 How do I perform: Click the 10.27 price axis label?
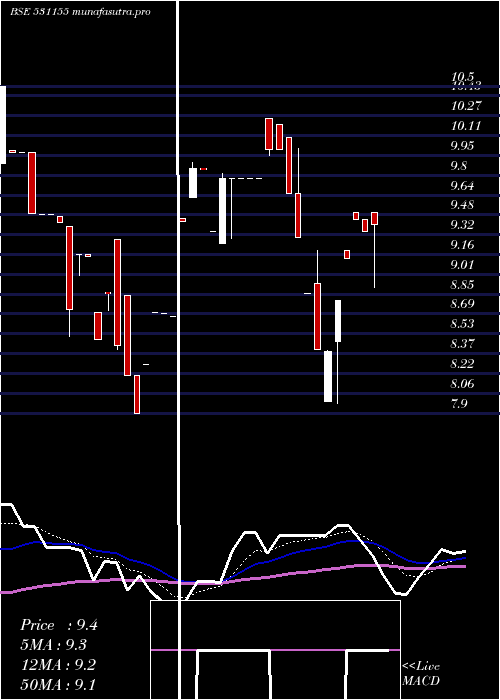coord(466,106)
